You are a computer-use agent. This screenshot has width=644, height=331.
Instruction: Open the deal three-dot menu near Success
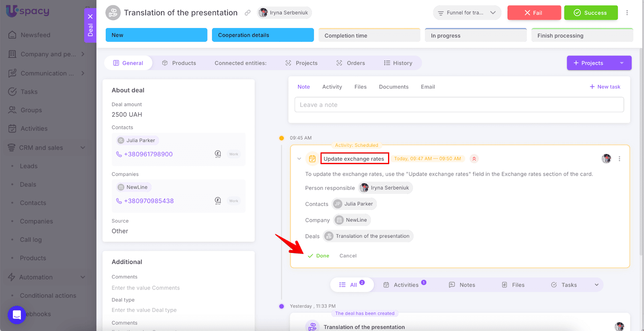coord(627,13)
